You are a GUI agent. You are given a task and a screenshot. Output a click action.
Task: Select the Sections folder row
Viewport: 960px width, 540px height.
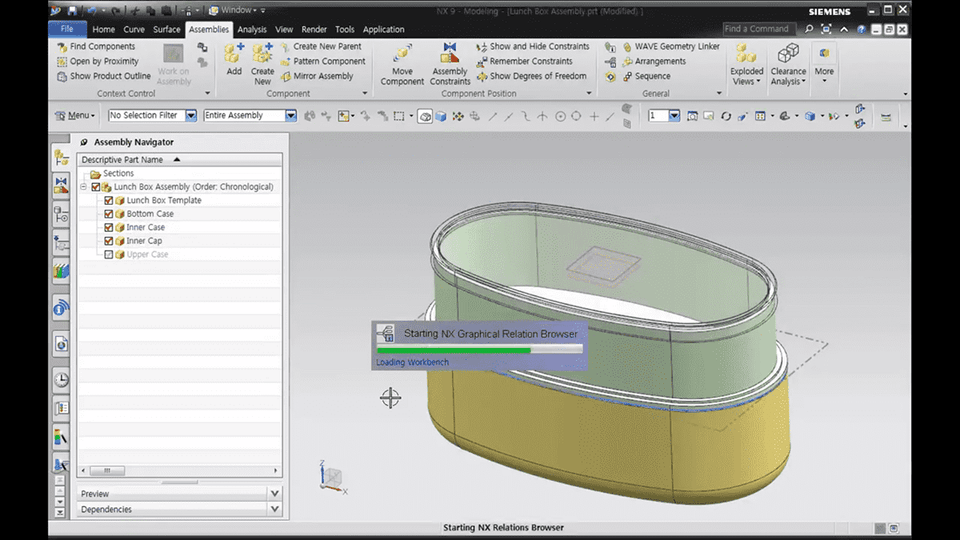click(x=179, y=173)
